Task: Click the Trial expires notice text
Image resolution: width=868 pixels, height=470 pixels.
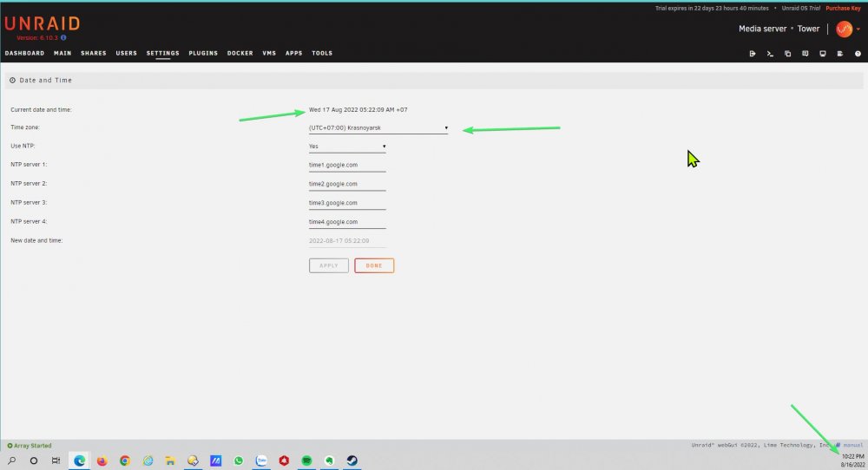Action: (712, 9)
